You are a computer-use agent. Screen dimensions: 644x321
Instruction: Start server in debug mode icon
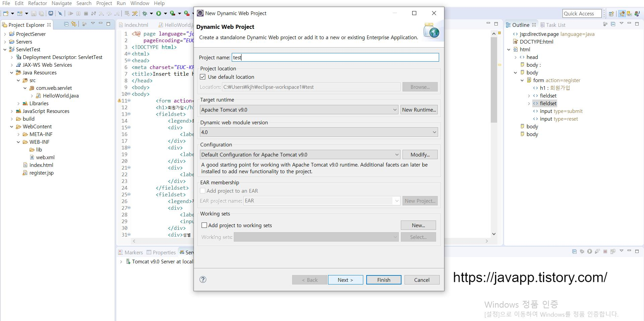pos(582,251)
